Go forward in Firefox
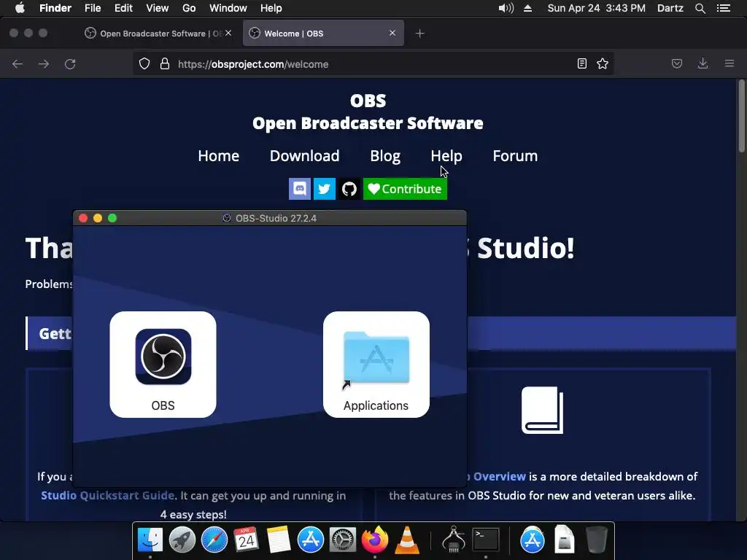747x560 pixels. coord(44,64)
